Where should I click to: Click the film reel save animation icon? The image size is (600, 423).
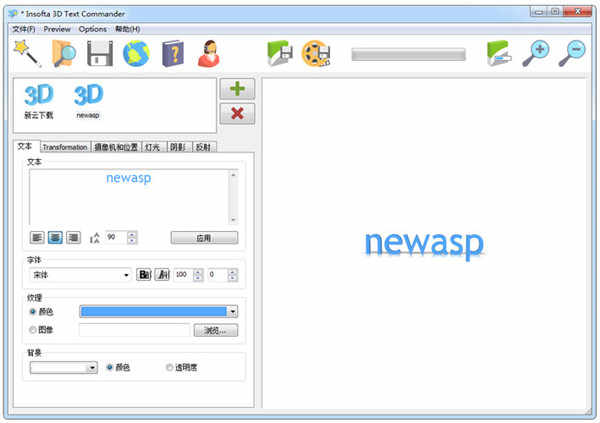pyautogui.click(x=316, y=54)
